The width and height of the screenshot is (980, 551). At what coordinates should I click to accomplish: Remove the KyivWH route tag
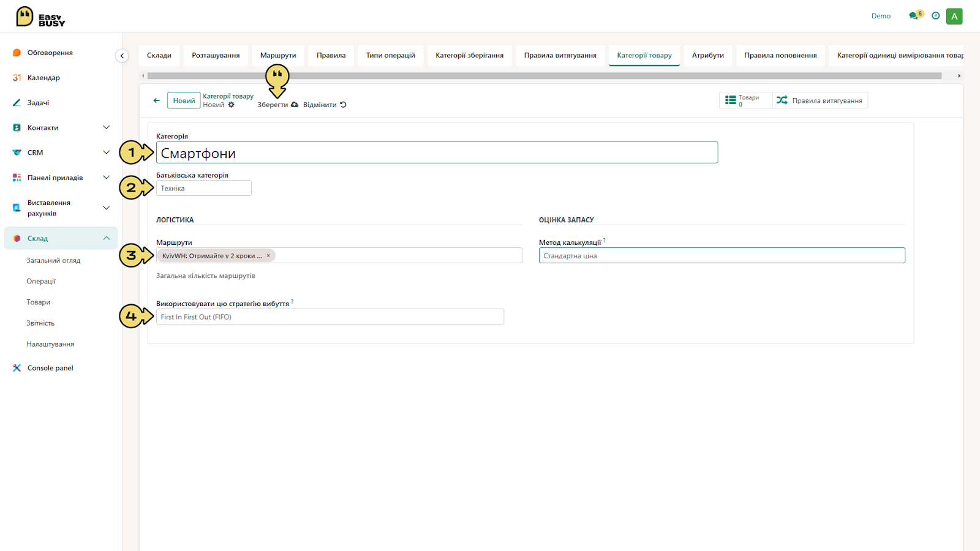pos(268,256)
